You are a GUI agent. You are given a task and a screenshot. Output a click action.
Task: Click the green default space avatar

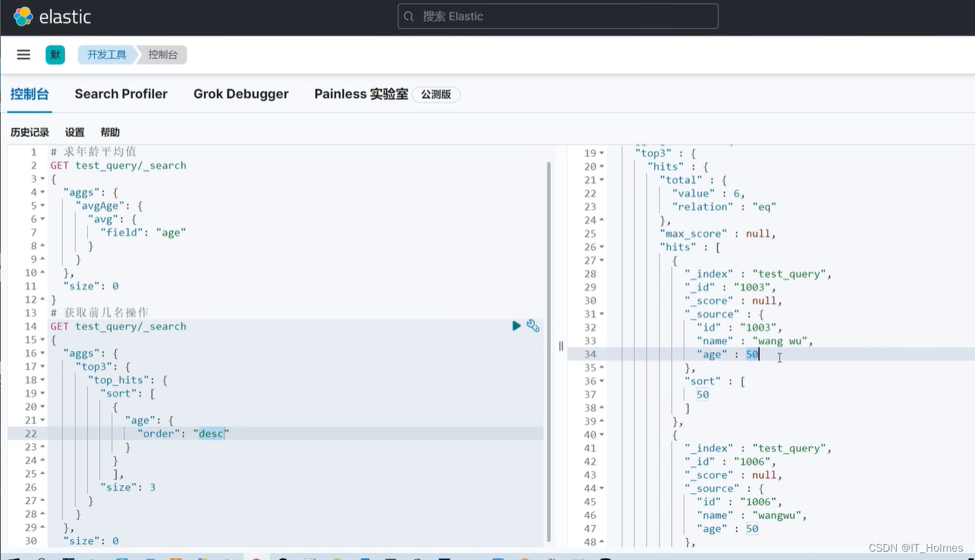[x=55, y=55]
